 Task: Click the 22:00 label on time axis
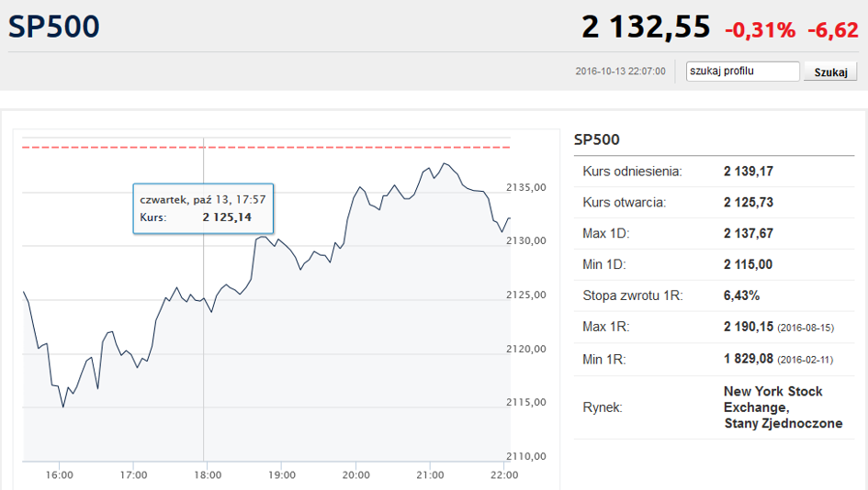(504, 474)
